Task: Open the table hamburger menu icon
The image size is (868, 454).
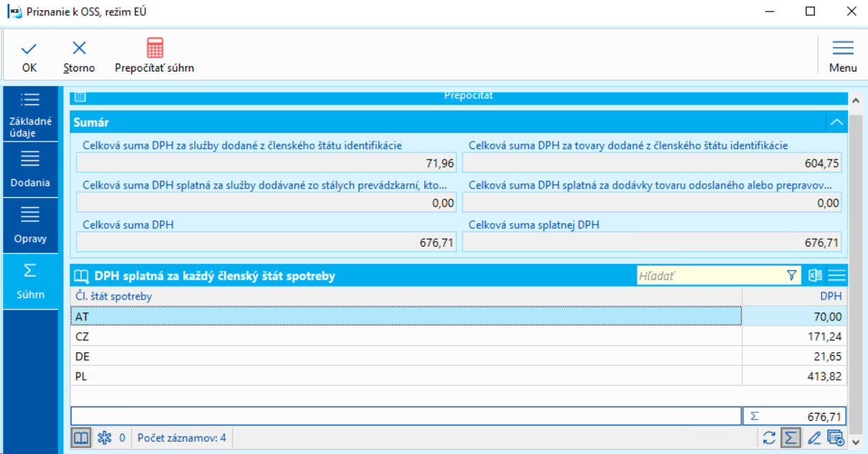Action: [x=837, y=275]
